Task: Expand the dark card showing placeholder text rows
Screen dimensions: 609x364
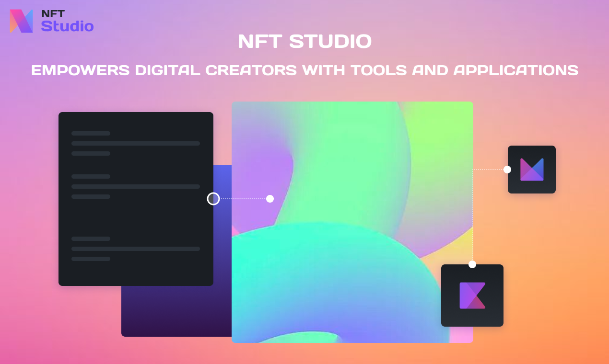Action: [x=136, y=198]
